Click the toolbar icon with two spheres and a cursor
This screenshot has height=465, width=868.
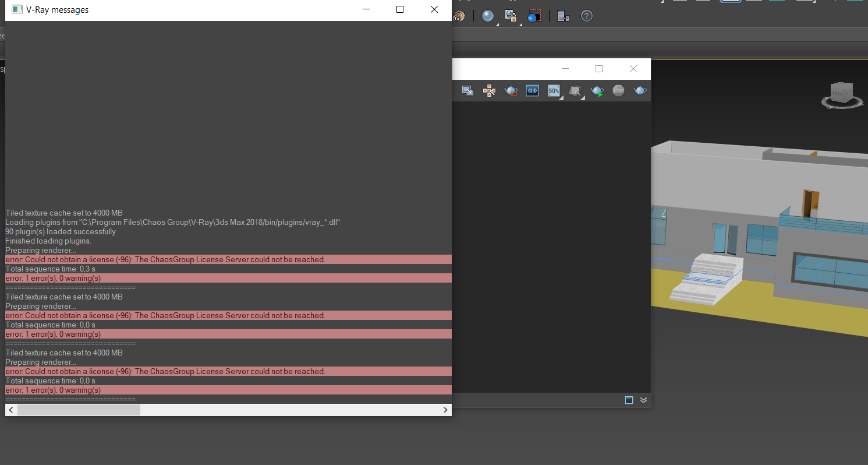tap(511, 16)
